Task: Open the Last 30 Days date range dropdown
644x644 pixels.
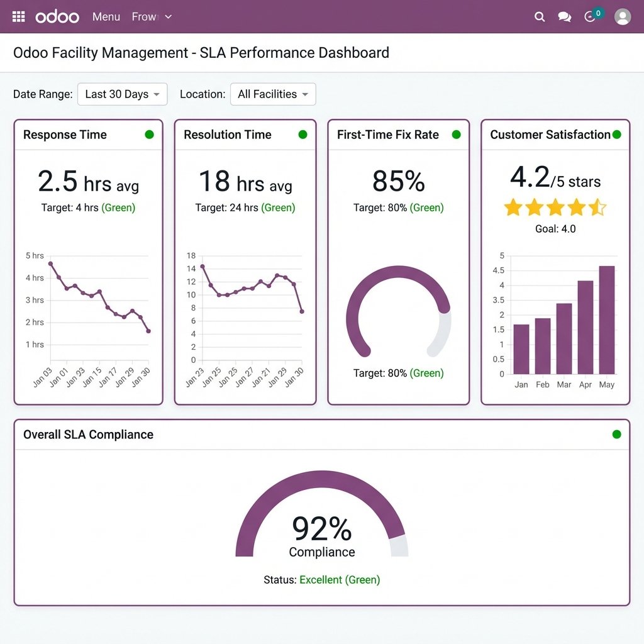Action: [x=122, y=94]
